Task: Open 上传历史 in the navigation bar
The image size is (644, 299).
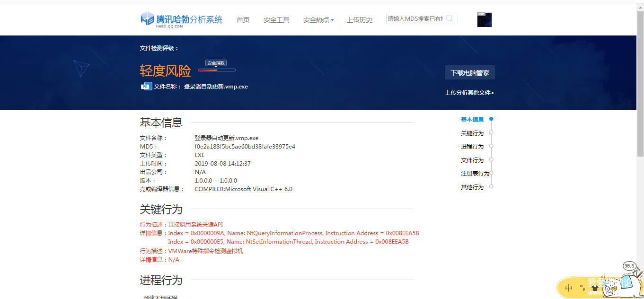Action: click(x=359, y=20)
